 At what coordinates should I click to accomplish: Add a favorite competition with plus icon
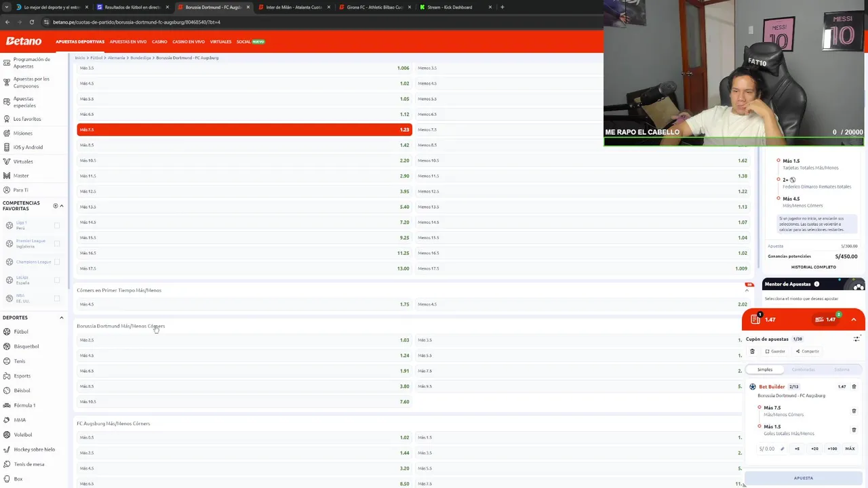point(56,205)
